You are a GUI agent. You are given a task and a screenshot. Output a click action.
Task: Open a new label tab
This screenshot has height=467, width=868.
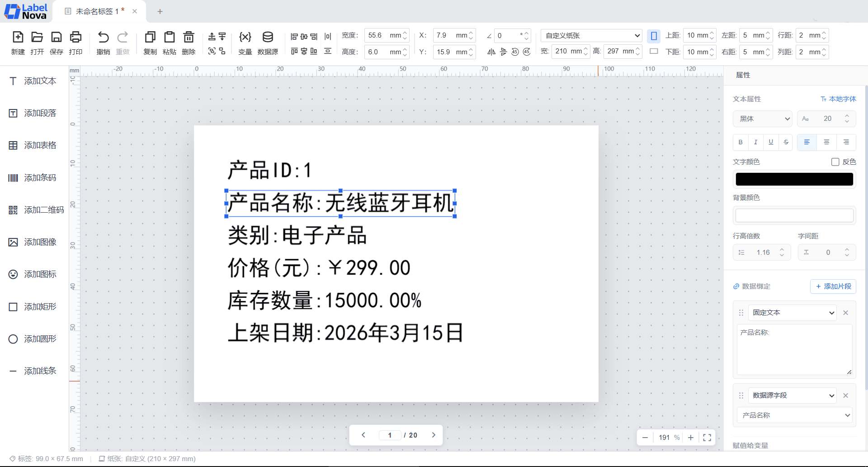159,11
